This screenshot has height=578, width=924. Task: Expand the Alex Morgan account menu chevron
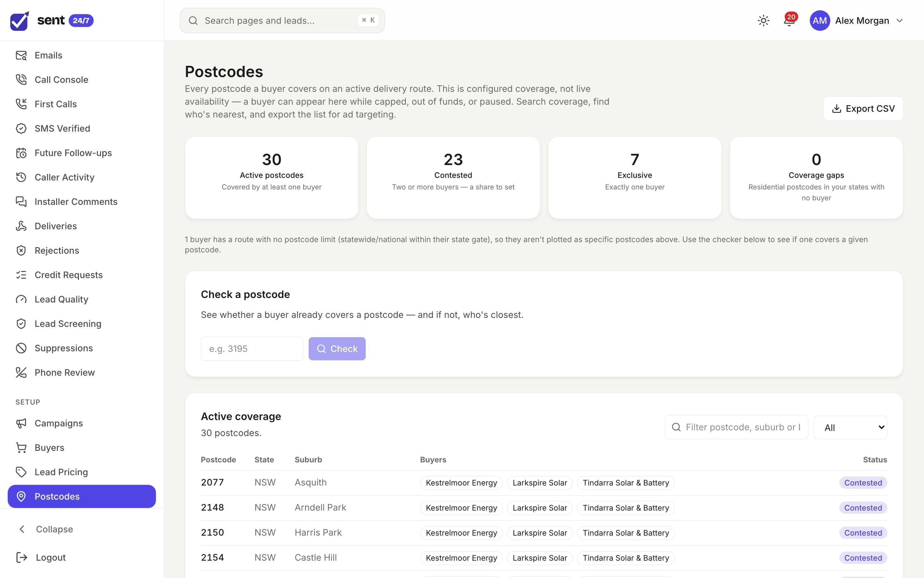[x=900, y=21]
